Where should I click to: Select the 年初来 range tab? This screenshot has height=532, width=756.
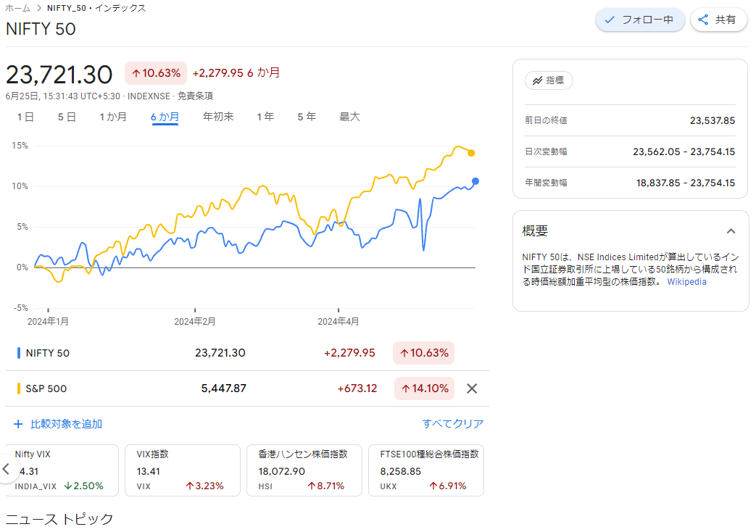coord(218,117)
